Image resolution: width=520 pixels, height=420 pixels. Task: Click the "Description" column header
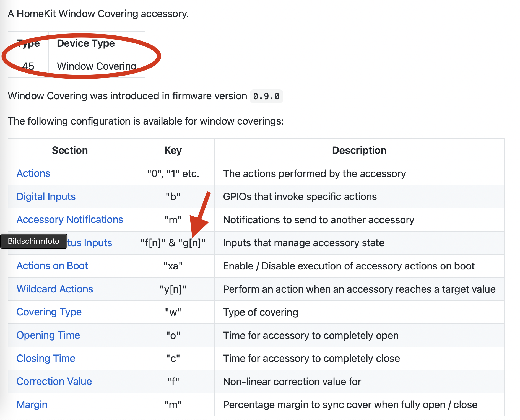coord(359,151)
